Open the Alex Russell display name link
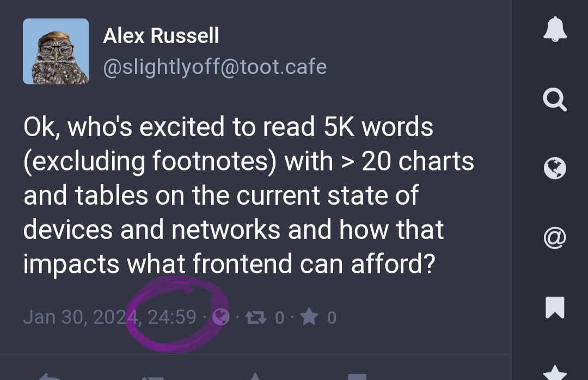The image size is (588, 380). click(x=161, y=36)
